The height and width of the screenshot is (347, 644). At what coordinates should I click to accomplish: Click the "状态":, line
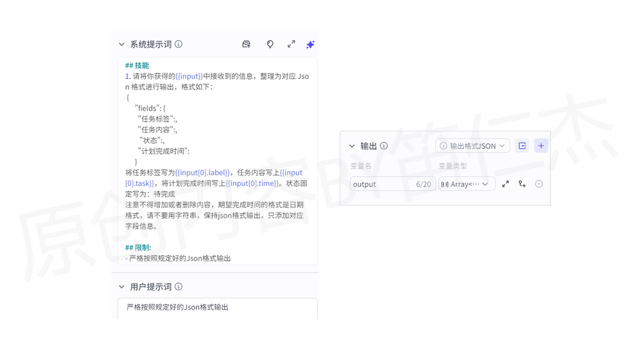[x=152, y=140]
